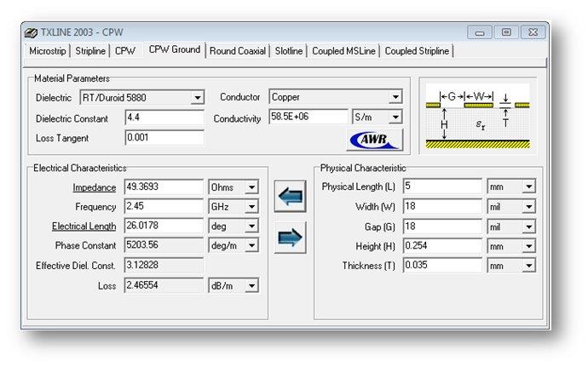This screenshot has height=367, width=588.
Task: Expand the Width mil unit dropdown
Action: click(x=528, y=207)
